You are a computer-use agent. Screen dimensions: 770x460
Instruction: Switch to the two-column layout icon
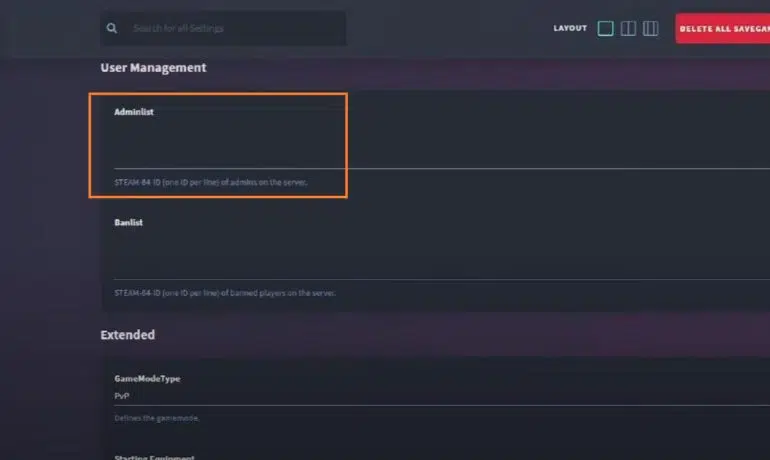tap(628, 28)
